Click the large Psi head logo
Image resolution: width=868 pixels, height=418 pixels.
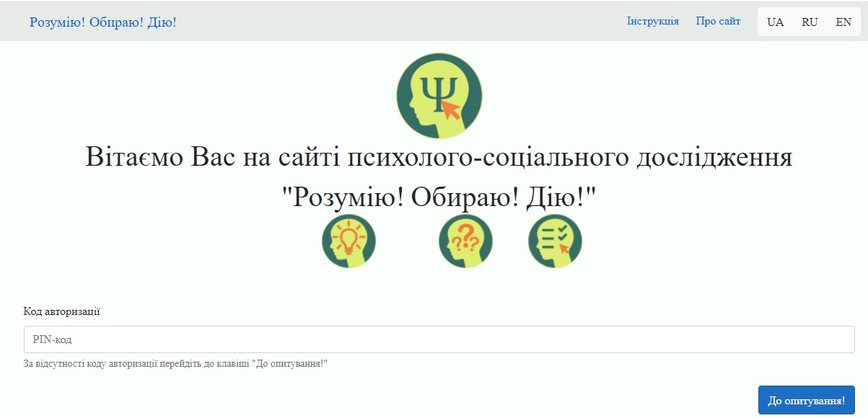(439, 96)
